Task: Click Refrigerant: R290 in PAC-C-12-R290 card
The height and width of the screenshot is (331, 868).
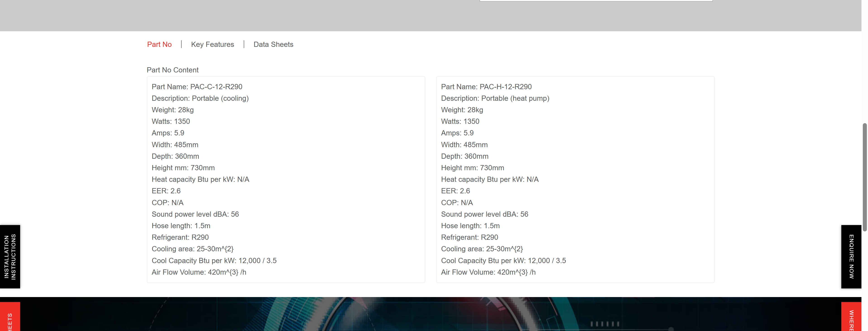Action: tap(180, 237)
